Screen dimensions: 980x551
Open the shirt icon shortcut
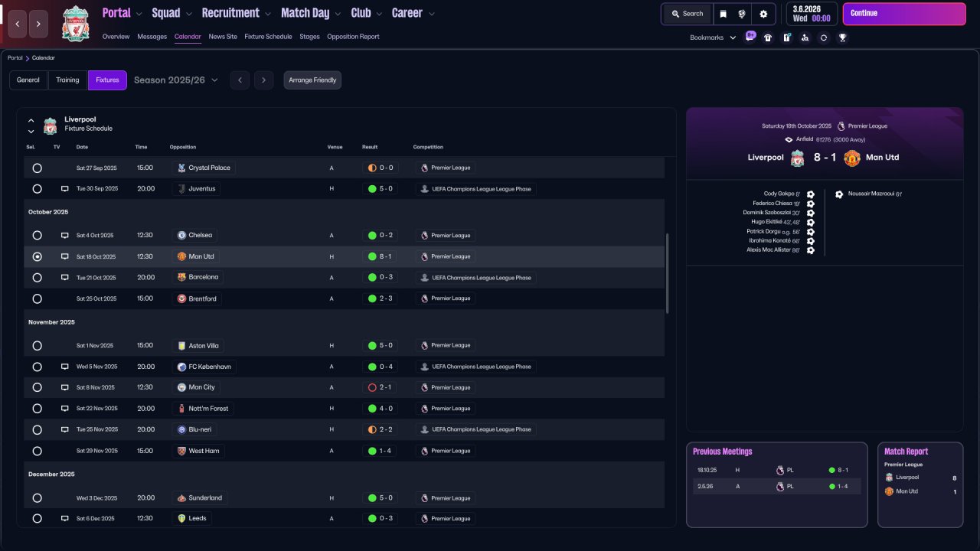(768, 37)
